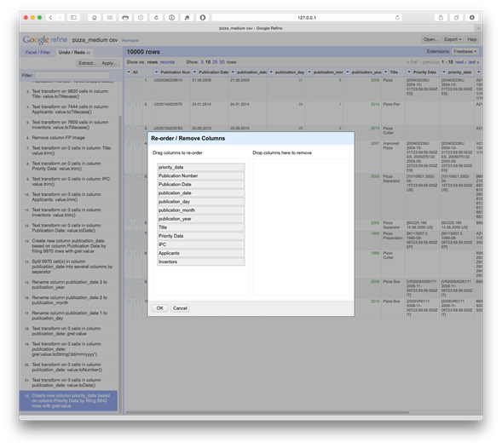502x448 pixels.
Task: Open the Freebase extensions dropdown
Action: click(x=465, y=51)
